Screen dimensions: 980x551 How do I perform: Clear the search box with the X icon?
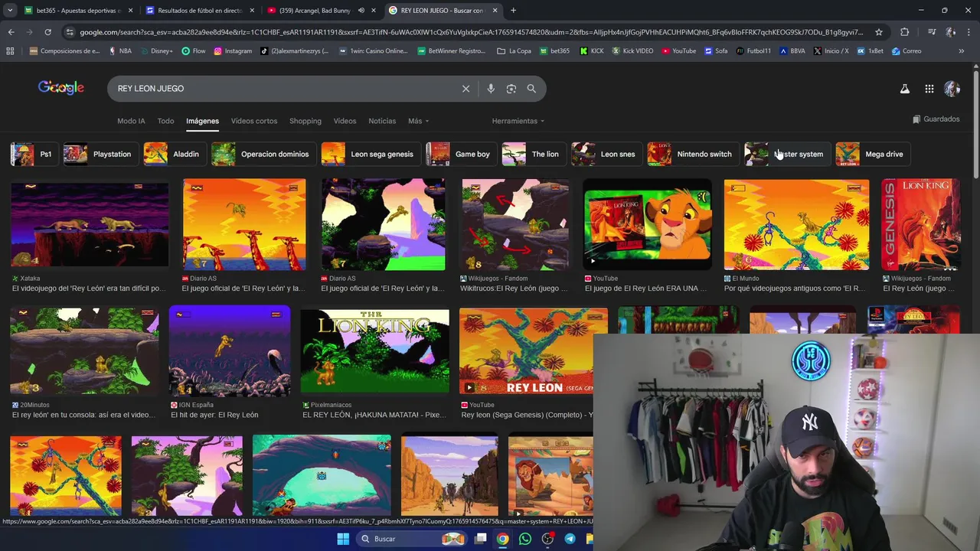click(465, 89)
